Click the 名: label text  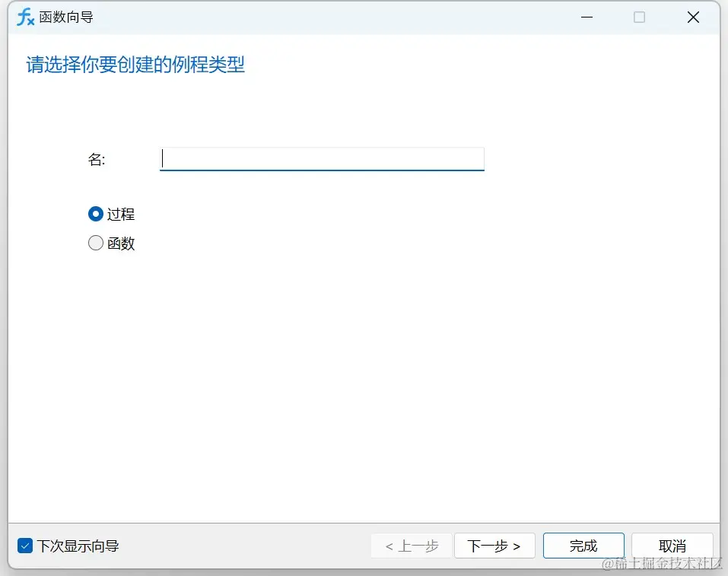[x=97, y=159]
